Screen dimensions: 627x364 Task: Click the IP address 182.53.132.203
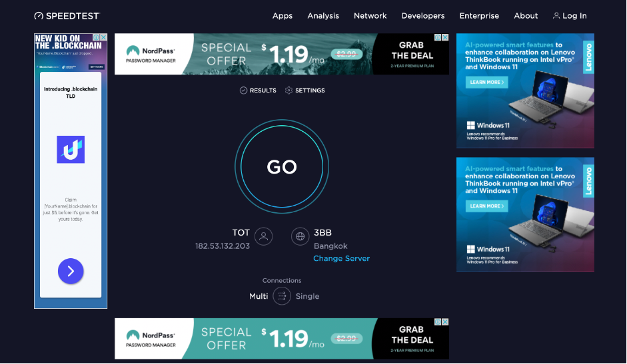tap(223, 246)
